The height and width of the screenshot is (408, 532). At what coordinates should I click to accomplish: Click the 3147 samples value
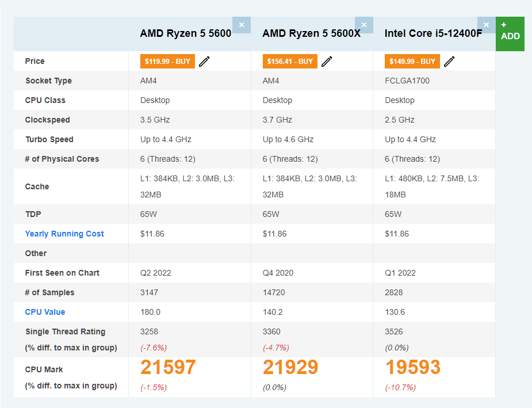pos(150,292)
